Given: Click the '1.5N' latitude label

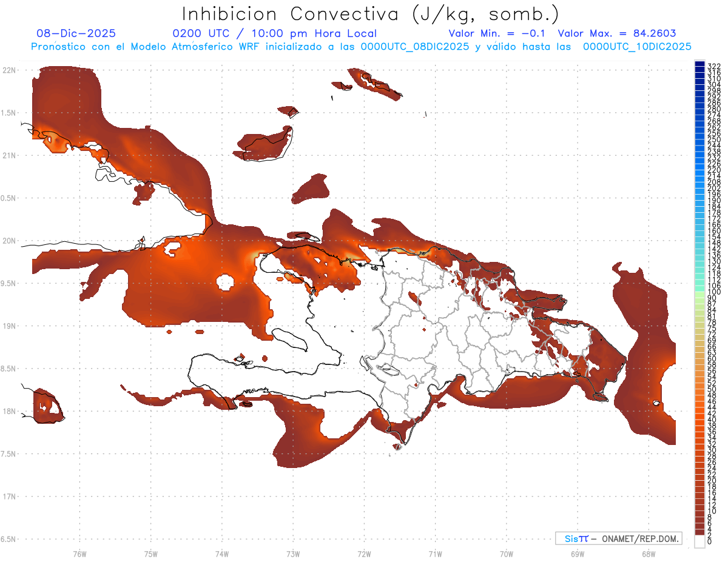Looking at the screenshot, I should tap(8, 113).
